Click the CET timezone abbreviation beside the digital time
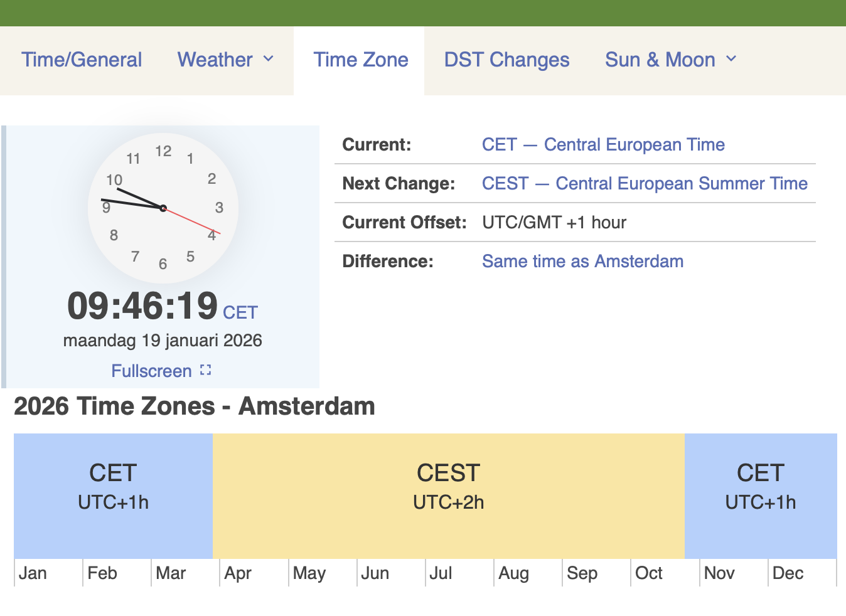Viewport: 846px width, 616px height. [x=240, y=312]
